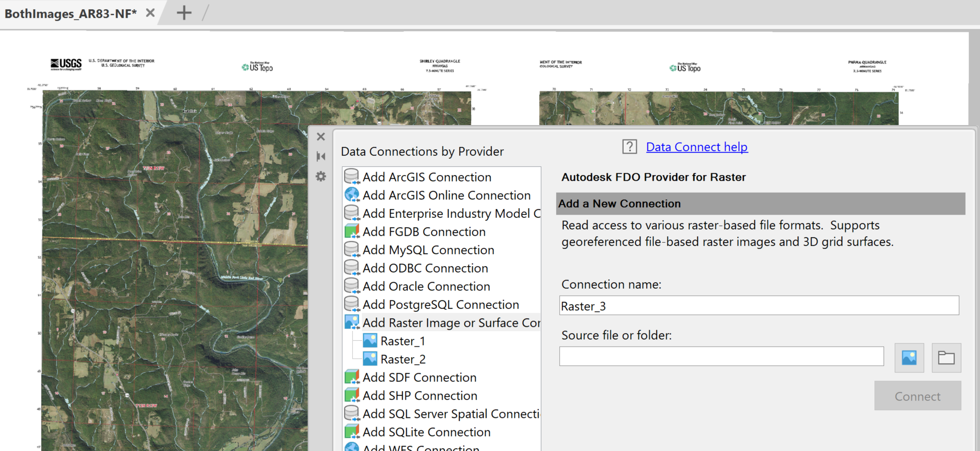Choose Add SHP Connection from the provider list
This screenshot has width=980, height=451.
[419, 395]
